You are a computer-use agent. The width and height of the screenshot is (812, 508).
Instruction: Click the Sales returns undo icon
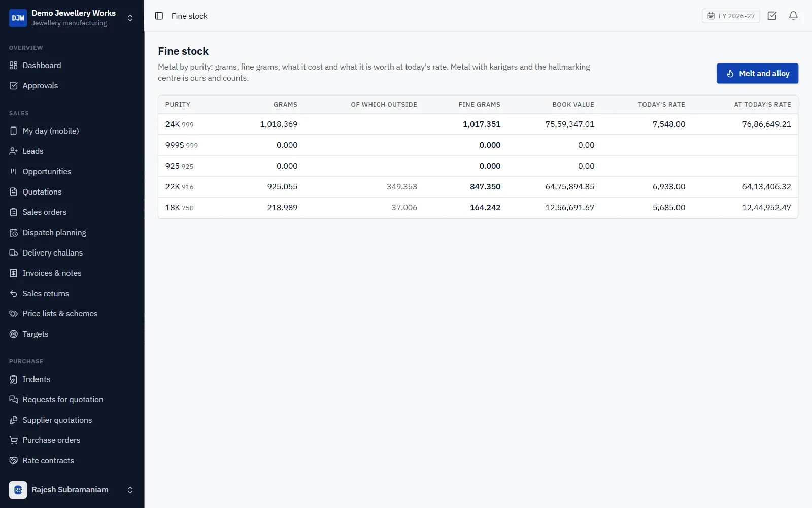pos(14,294)
